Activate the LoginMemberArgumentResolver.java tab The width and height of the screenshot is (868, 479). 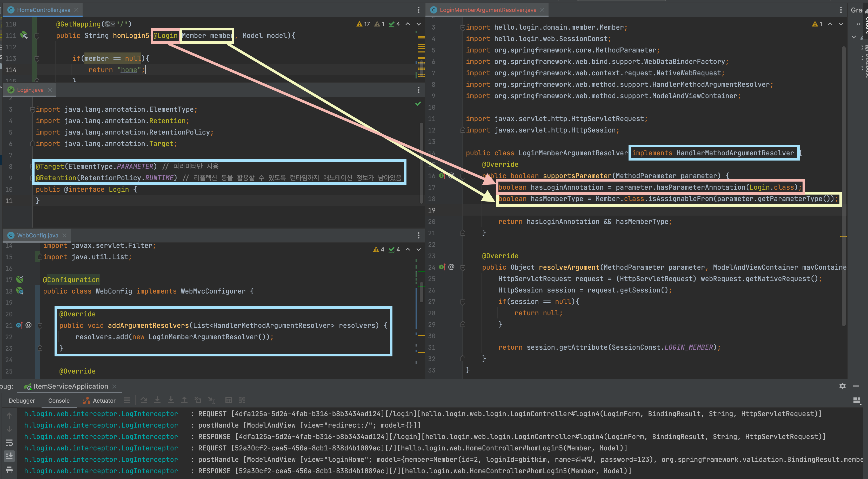pos(488,10)
